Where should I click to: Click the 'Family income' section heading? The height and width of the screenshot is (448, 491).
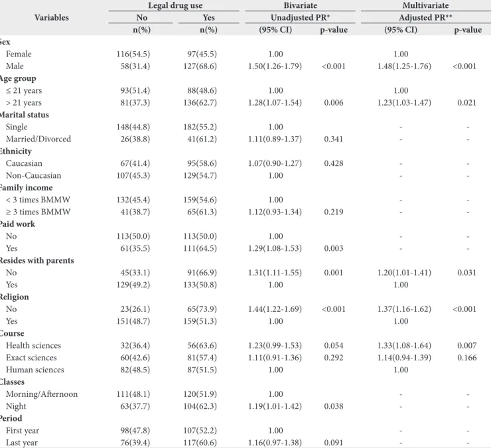pyautogui.click(x=27, y=188)
